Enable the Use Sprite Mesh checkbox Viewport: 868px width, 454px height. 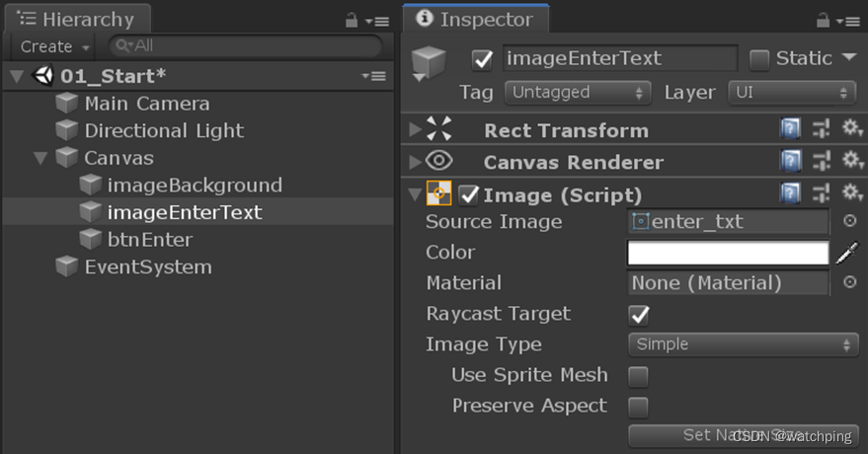[x=638, y=377]
